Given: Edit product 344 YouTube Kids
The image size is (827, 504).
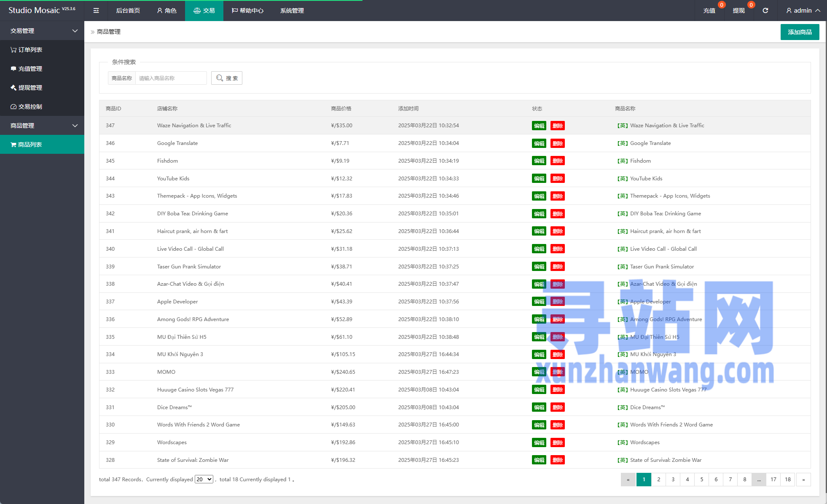Looking at the screenshot, I should pyautogui.click(x=539, y=179).
